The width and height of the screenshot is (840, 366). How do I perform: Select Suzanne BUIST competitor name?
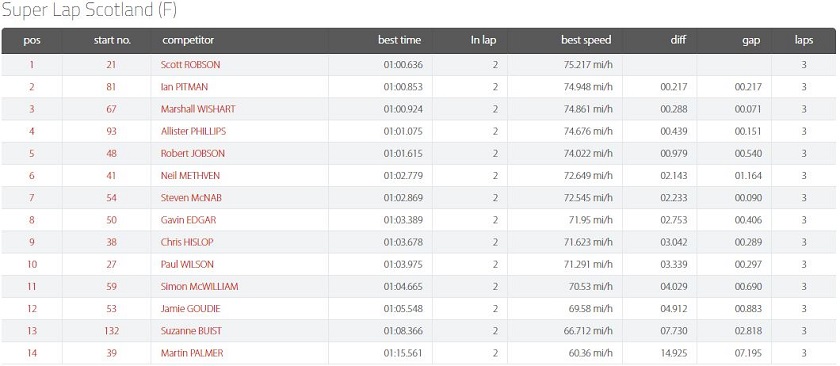pyautogui.click(x=191, y=331)
